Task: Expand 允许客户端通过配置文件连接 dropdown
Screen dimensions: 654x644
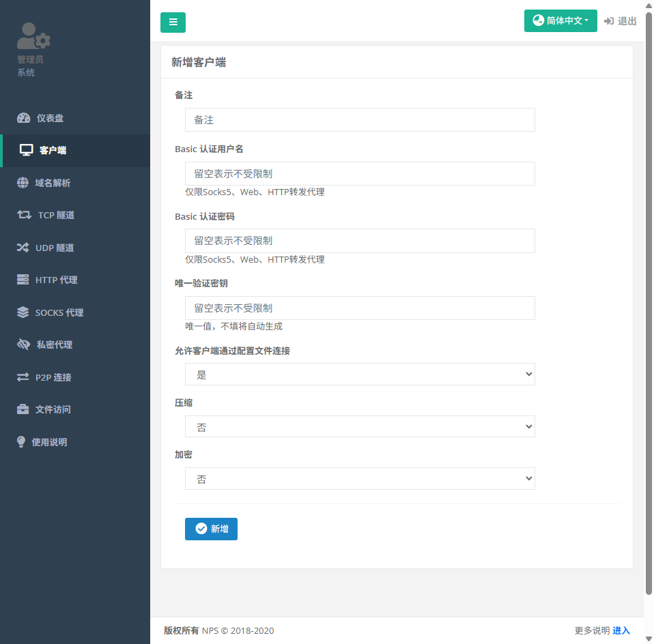Action: pos(360,375)
